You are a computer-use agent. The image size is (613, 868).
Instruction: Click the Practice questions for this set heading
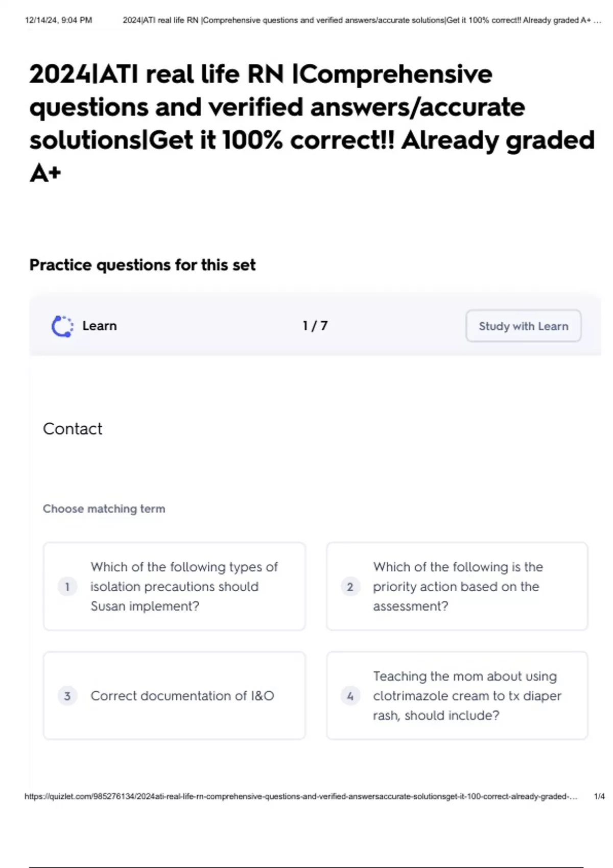coord(143,265)
